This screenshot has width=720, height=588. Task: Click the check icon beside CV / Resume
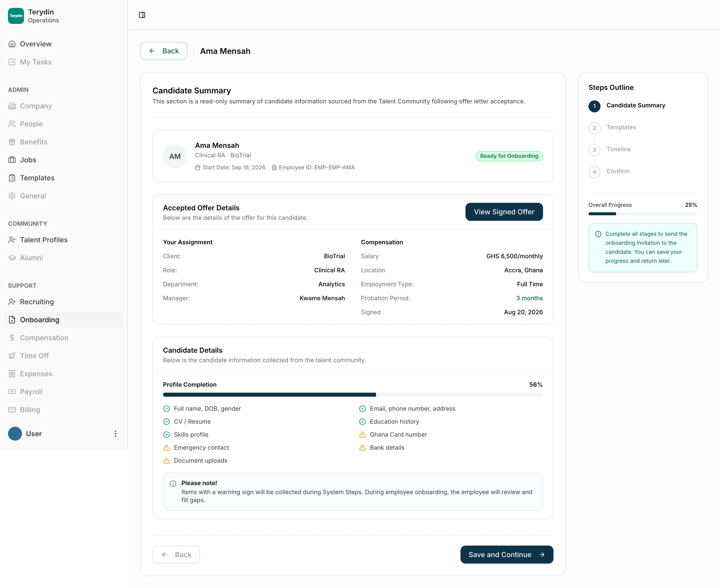pos(166,422)
